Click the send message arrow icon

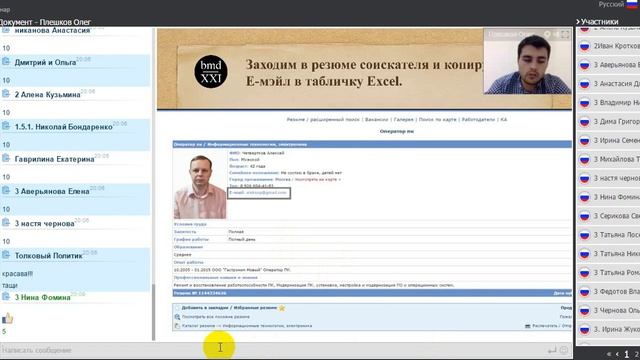552,350
